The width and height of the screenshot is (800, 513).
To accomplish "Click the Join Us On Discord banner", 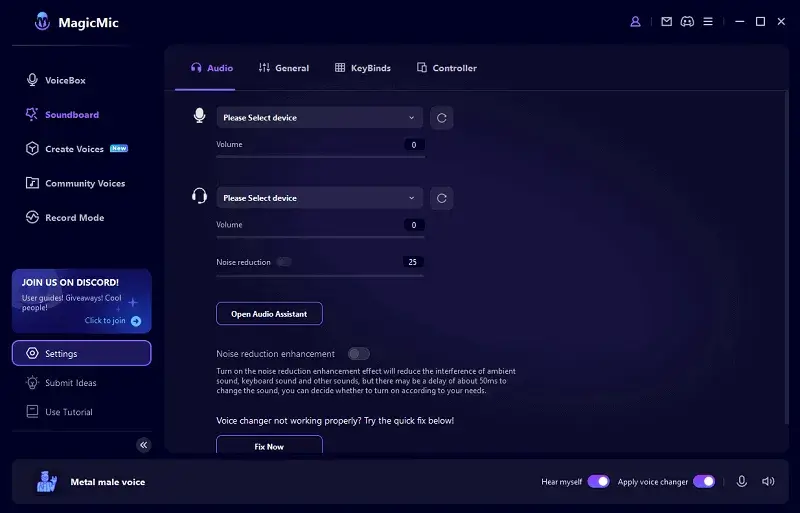I will [x=82, y=301].
